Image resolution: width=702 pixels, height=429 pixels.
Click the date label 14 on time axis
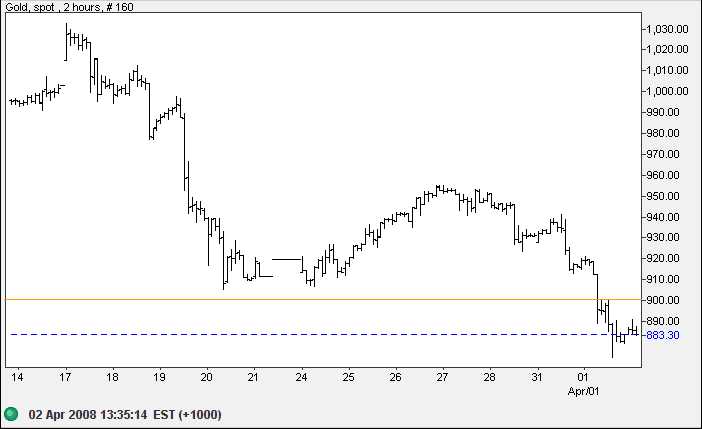click(17, 378)
